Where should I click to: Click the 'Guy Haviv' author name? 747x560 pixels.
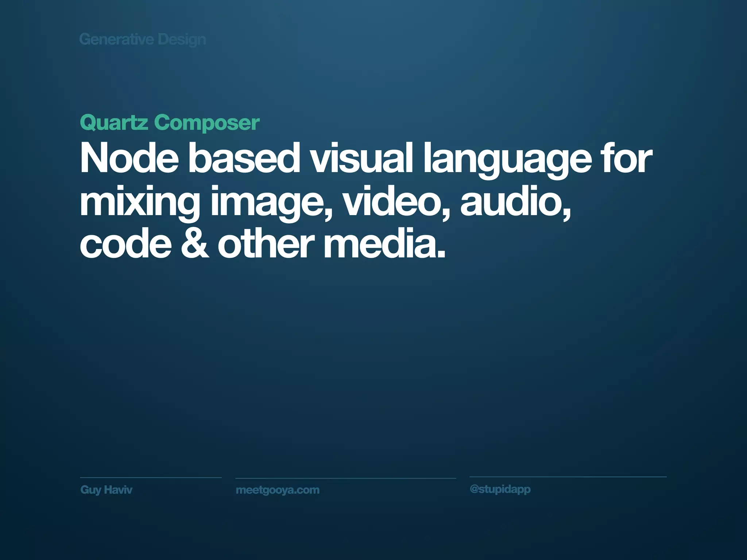pyautogui.click(x=106, y=490)
